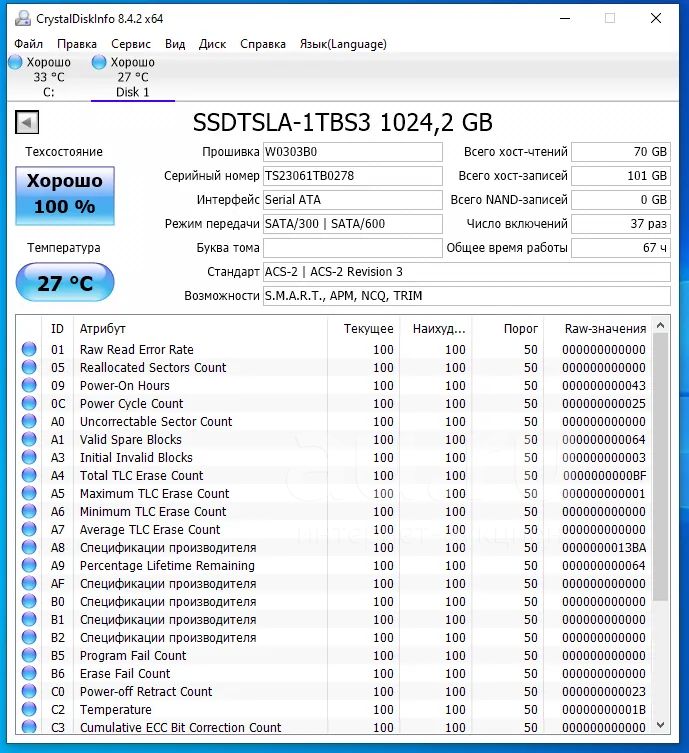689x753 pixels.
Task: Open the Файл menu
Action: [28, 44]
